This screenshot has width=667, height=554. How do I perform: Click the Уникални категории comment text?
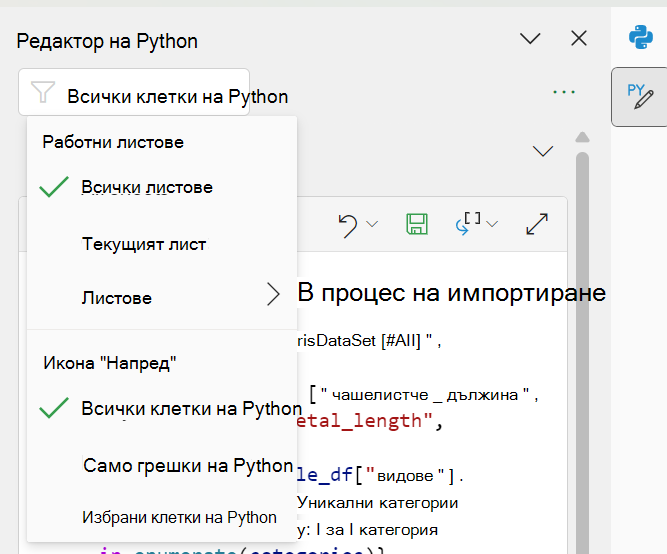pos(378,503)
